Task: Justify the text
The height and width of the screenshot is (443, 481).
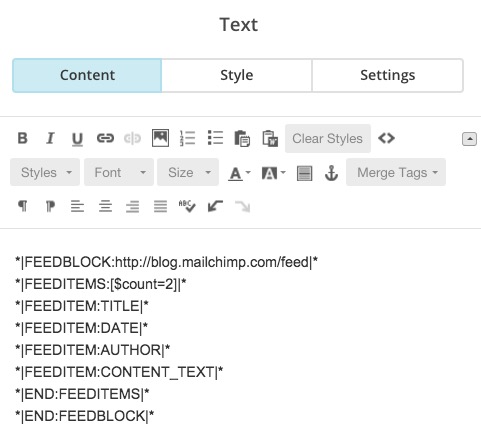Action: pos(160,206)
